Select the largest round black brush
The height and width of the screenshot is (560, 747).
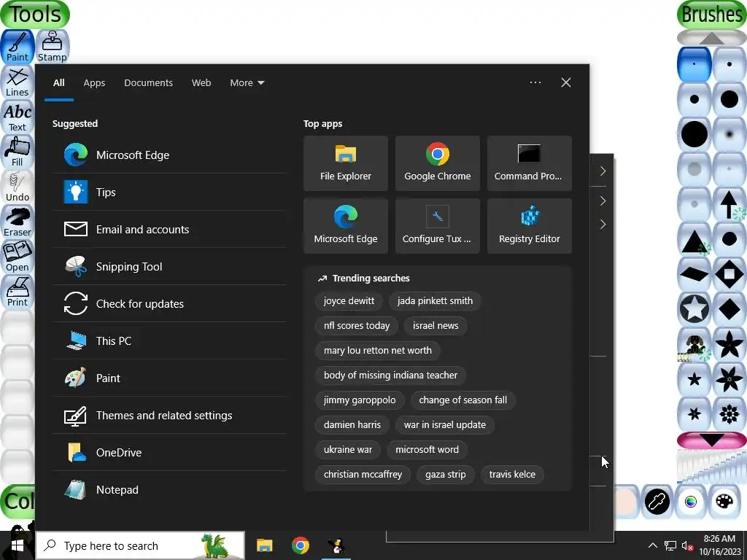(694, 134)
